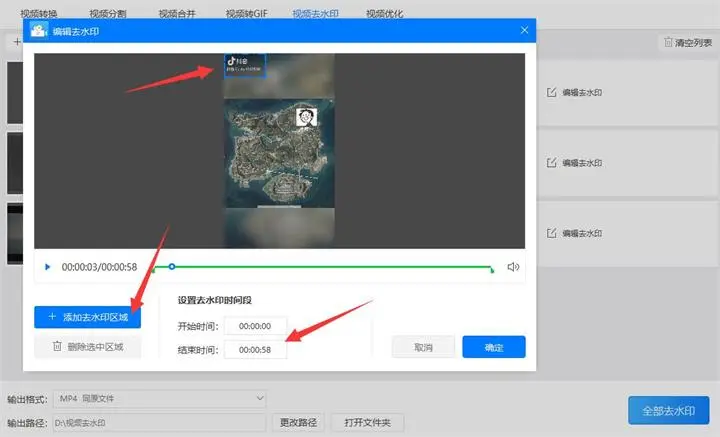Click the time display 00:00:03/00:00:58
The image size is (720, 437).
[x=99, y=267]
